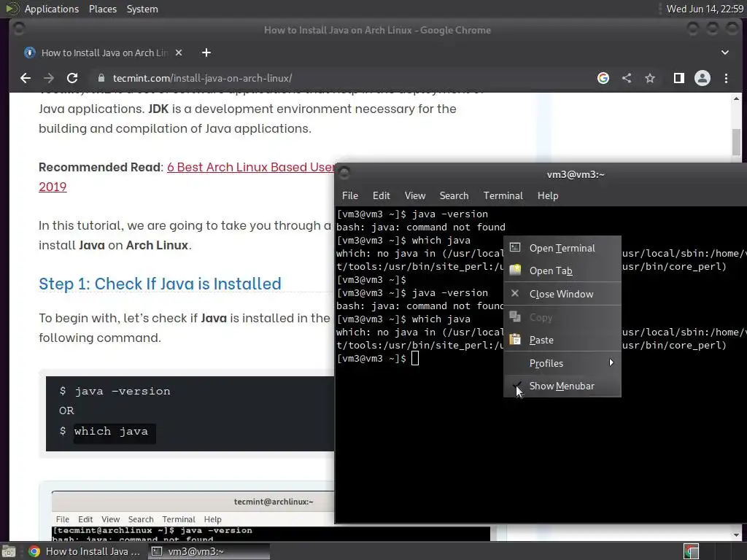Click the clock showing Wed Jun 14
This screenshot has width=747, height=560.
click(x=705, y=9)
